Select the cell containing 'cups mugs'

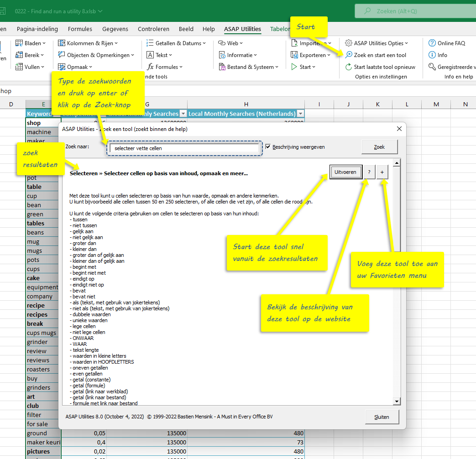coord(42,333)
